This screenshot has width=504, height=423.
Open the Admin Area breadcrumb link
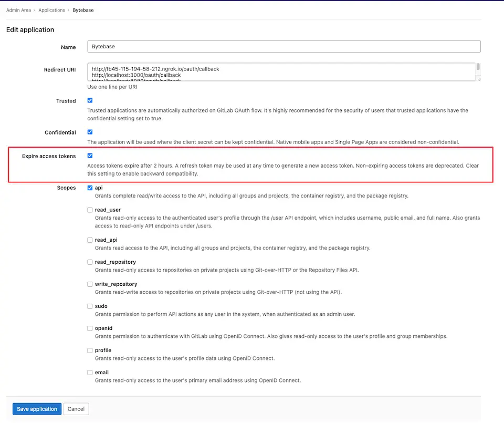[x=19, y=11]
